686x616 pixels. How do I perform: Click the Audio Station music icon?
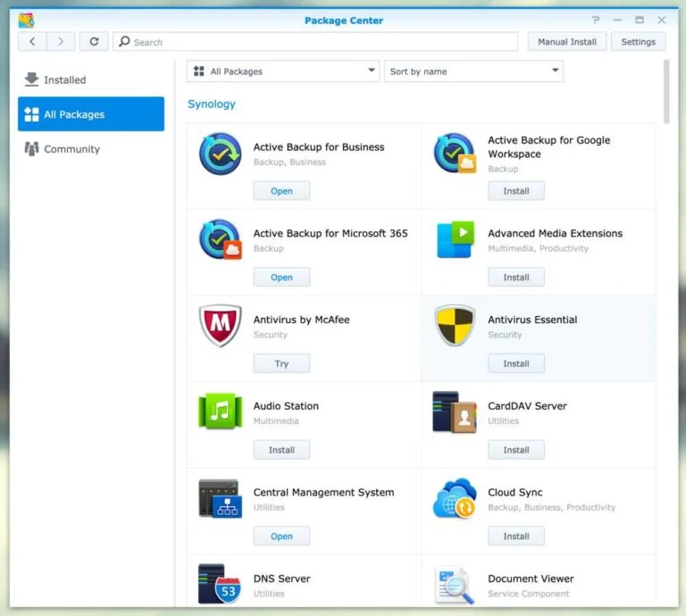pos(220,412)
